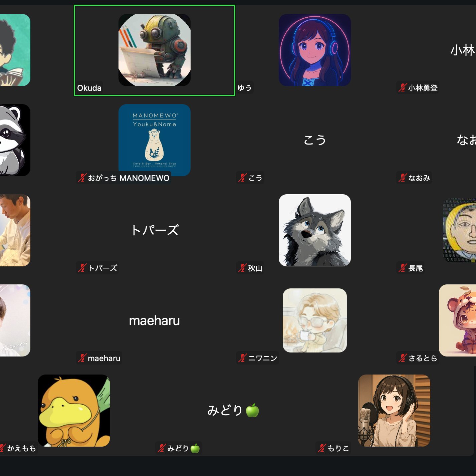Click the muted mic icon next to こう label
Screen dimensions: 476x476
click(x=242, y=178)
